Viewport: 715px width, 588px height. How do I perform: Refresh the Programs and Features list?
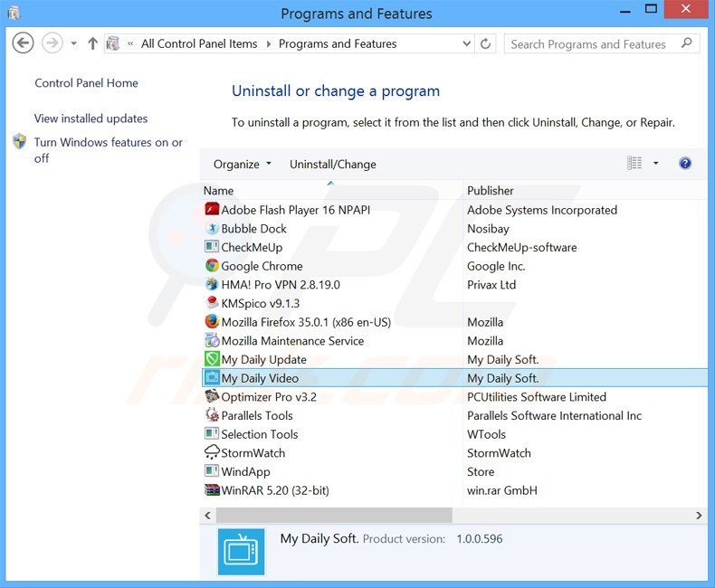coord(486,43)
